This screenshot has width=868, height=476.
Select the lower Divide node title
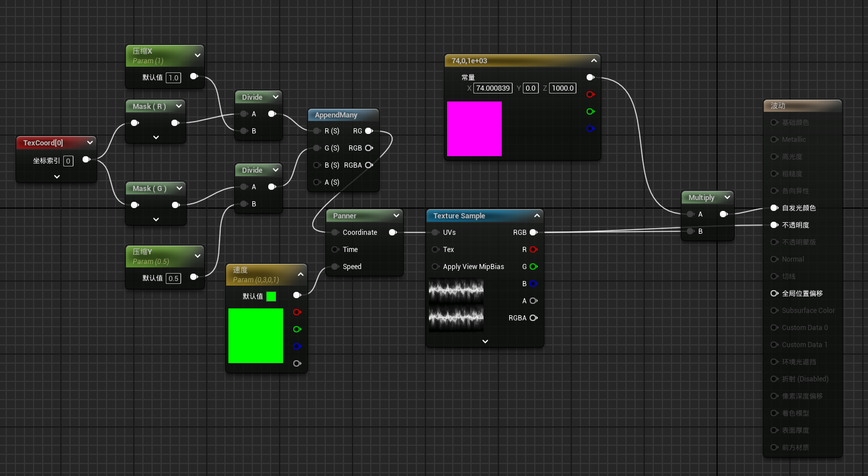(x=252, y=170)
